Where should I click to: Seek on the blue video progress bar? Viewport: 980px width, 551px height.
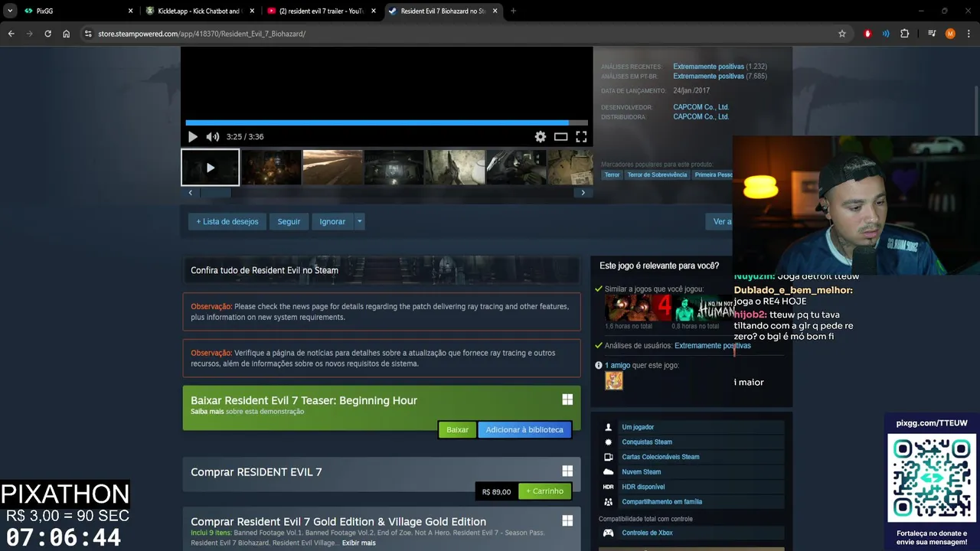387,122
